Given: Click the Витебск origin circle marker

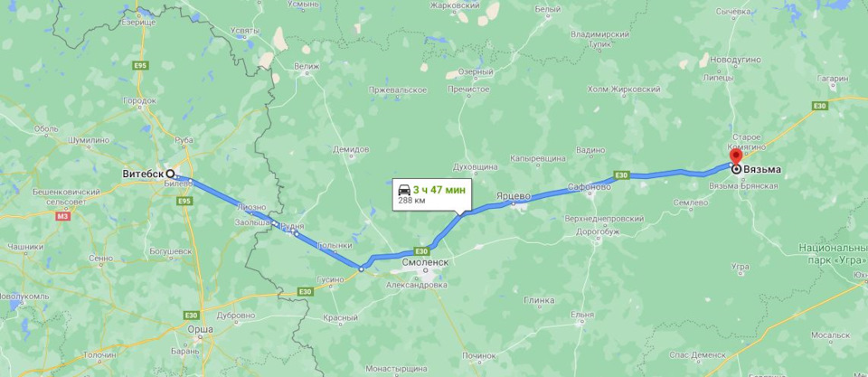Looking at the screenshot, I should tap(171, 174).
